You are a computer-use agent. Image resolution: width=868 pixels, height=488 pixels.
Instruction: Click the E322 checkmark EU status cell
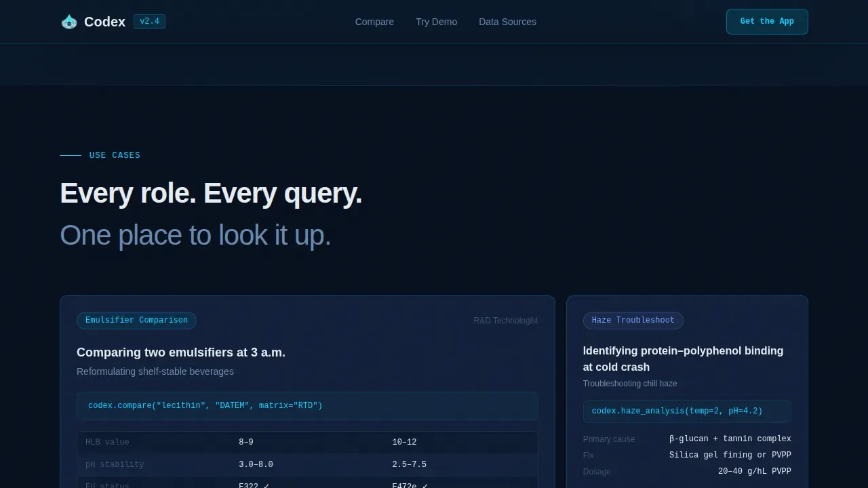tap(254, 485)
